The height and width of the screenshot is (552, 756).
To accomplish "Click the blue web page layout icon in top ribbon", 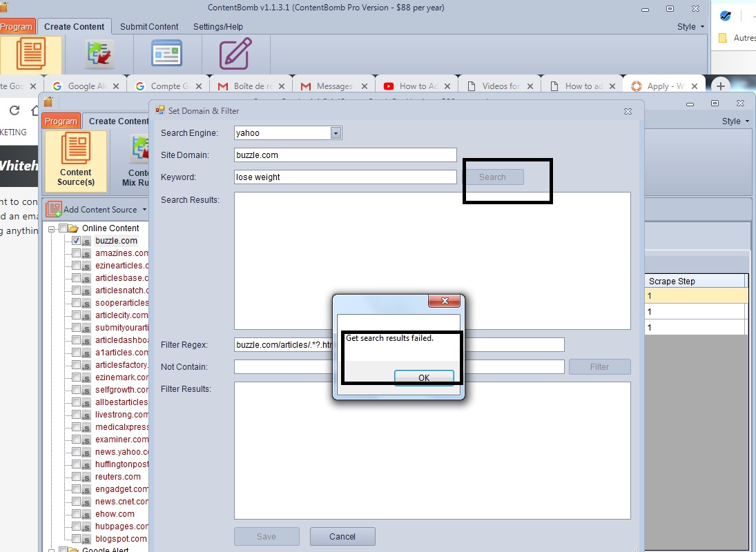I will (167, 53).
